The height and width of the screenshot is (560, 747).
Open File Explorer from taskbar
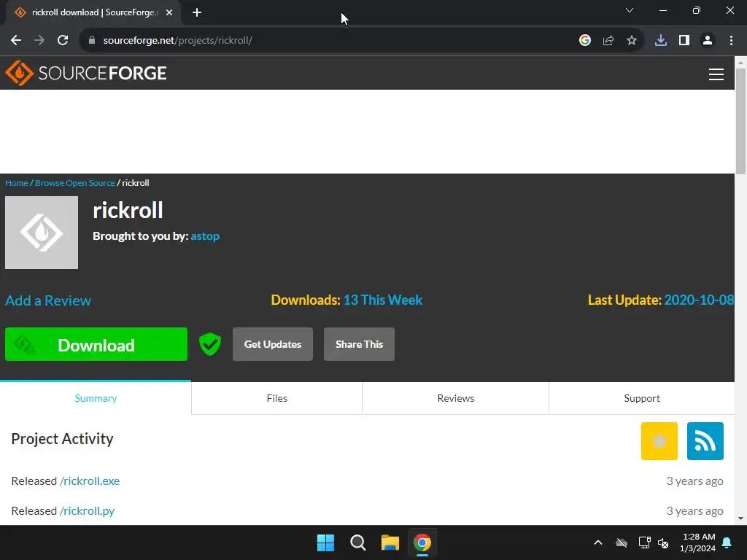tap(390, 542)
